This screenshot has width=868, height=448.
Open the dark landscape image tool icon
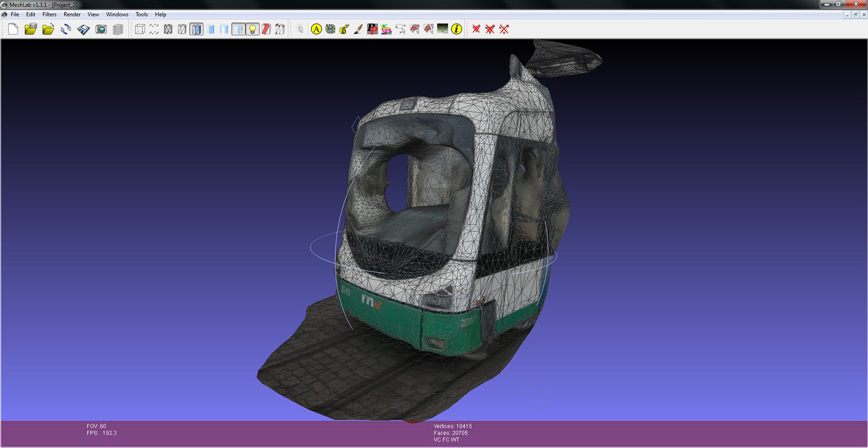point(443,29)
